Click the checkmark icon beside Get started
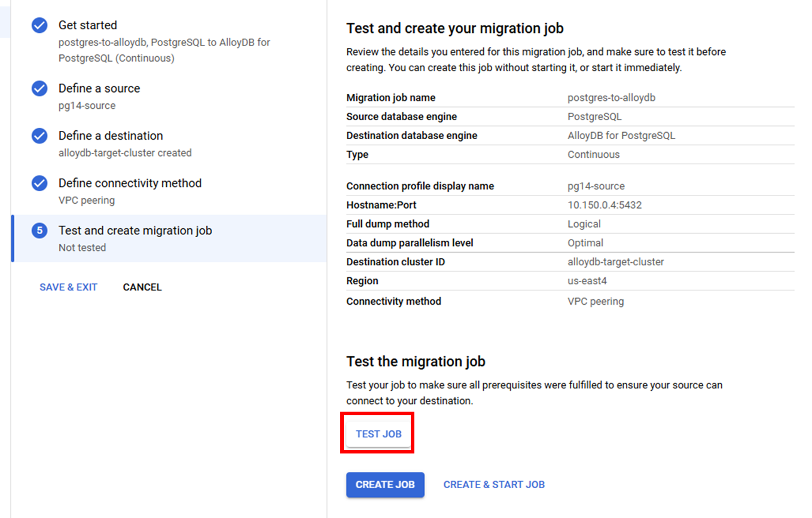Screen dimensions: 812x518 tap(39, 25)
